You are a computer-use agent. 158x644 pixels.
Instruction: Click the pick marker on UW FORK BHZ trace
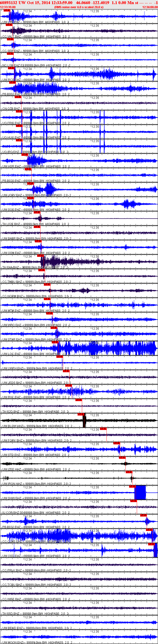(103, 429)
